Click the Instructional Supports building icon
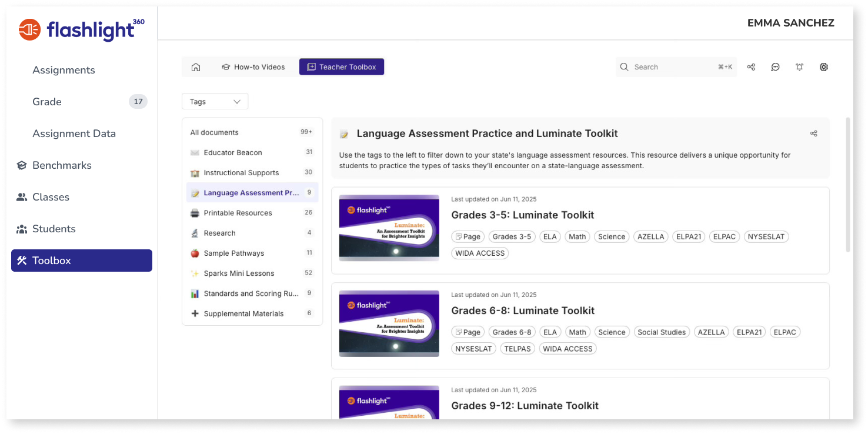This screenshot has width=868, height=434. 195,173
